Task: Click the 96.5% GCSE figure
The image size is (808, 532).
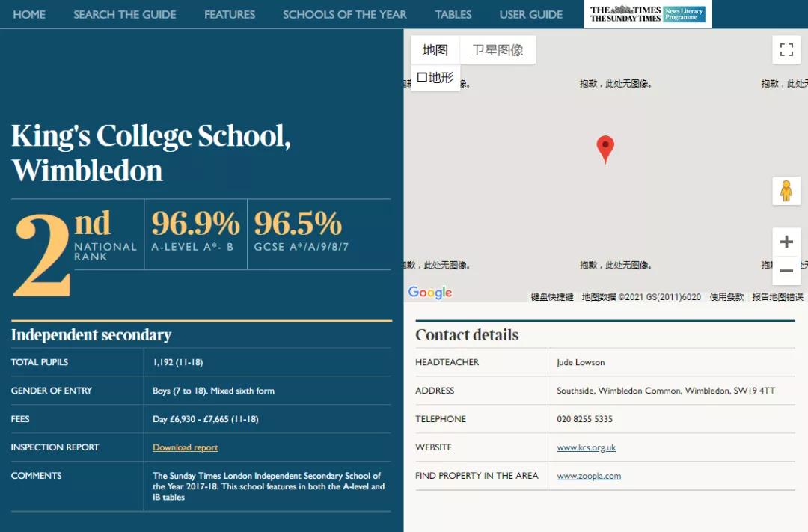Action: (298, 223)
